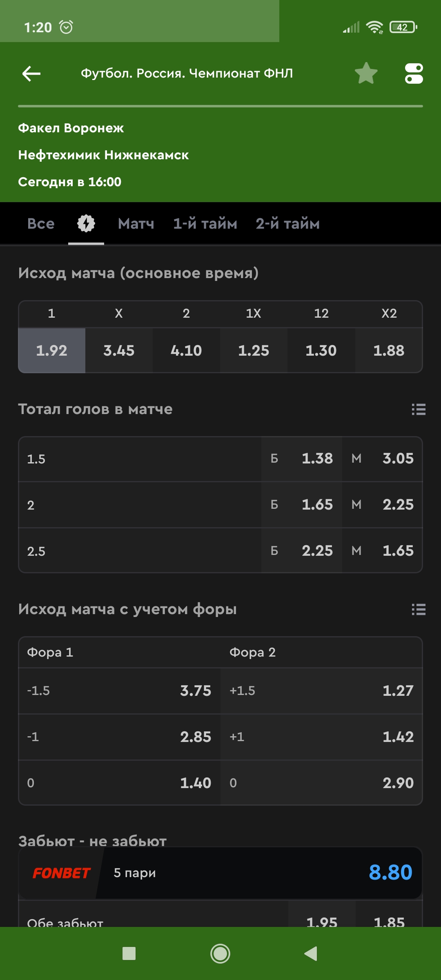This screenshot has width=441, height=980.
Task: Open the Fonbet 5 пари coupon bar
Action: click(x=220, y=873)
